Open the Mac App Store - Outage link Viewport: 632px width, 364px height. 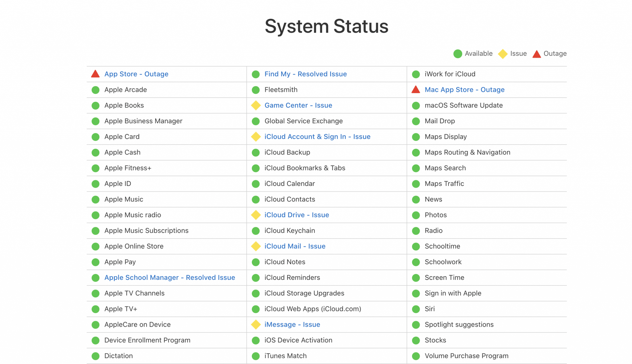[x=464, y=90]
